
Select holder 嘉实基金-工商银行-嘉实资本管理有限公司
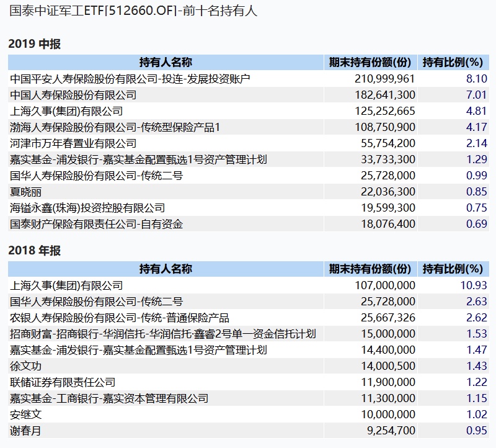click(109, 398)
